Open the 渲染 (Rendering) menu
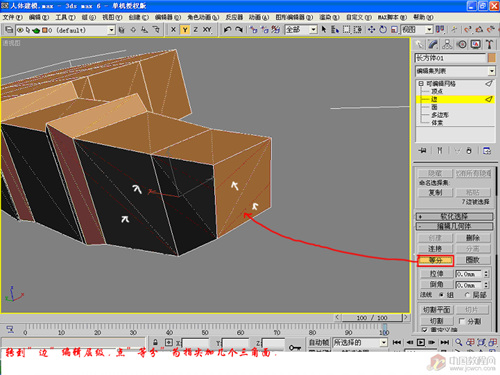This screenshot has height=375, width=500. click(x=329, y=17)
